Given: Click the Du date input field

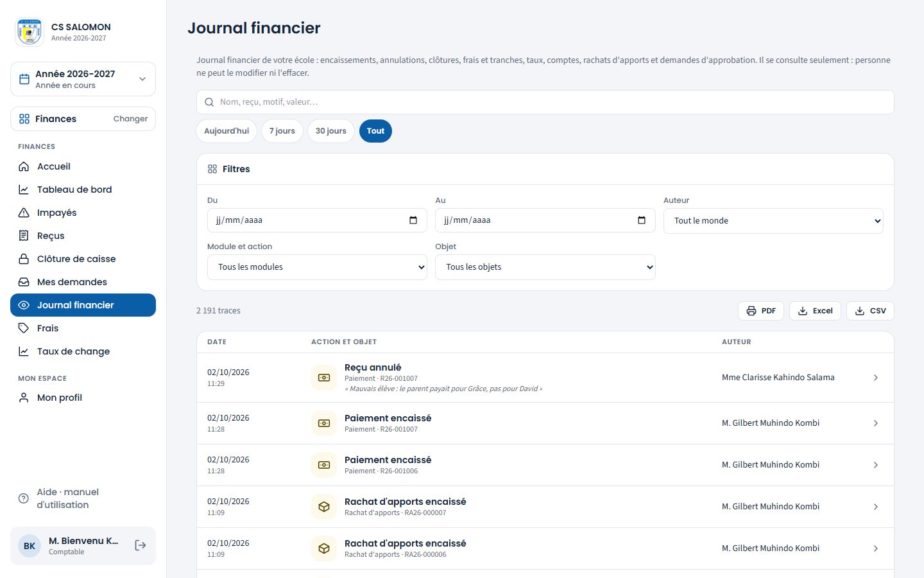Looking at the screenshot, I should [x=317, y=220].
